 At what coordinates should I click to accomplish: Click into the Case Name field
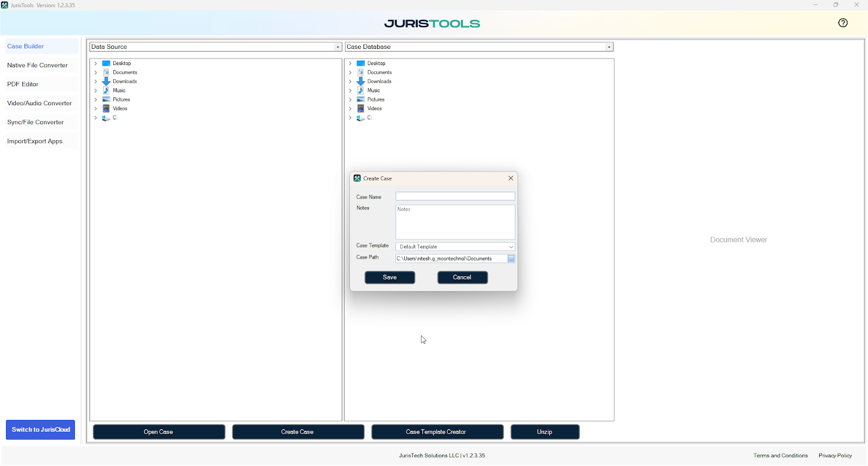click(x=455, y=196)
